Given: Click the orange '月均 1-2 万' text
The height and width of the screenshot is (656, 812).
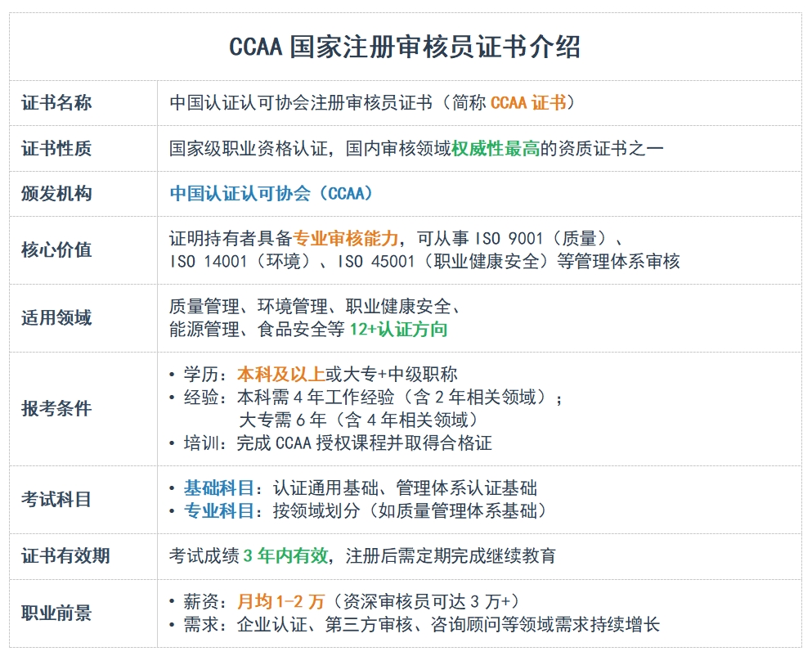Looking at the screenshot, I should [280, 601].
